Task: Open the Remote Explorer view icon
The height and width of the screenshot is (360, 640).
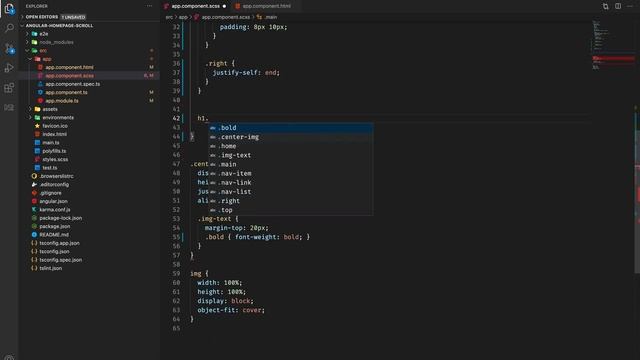Action: (x=9, y=107)
